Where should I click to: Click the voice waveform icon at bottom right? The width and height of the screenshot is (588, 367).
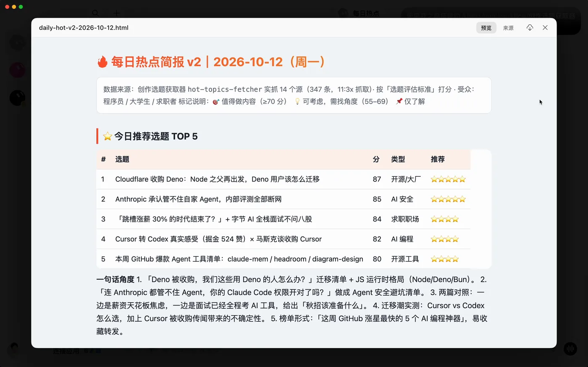click(570, 349)
